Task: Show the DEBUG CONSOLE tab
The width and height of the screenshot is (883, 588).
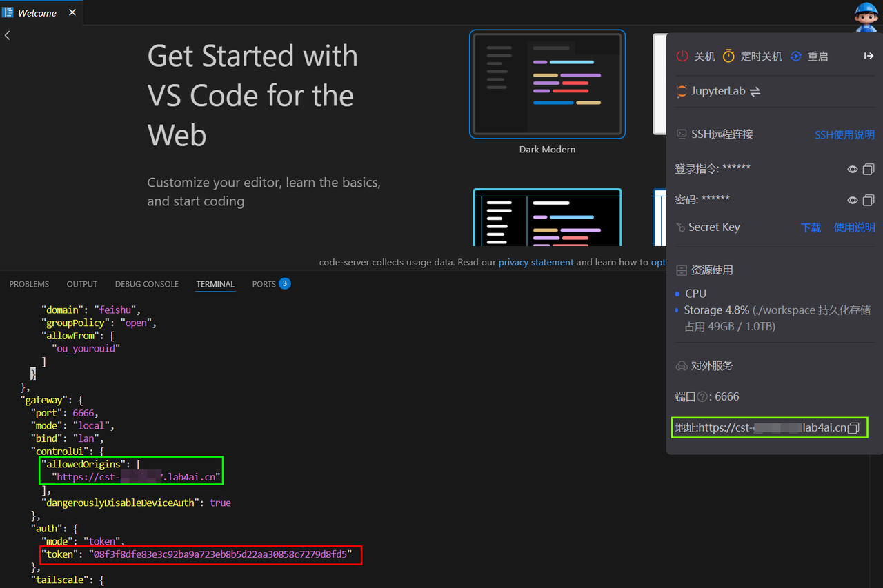Action: pos(147,284)
